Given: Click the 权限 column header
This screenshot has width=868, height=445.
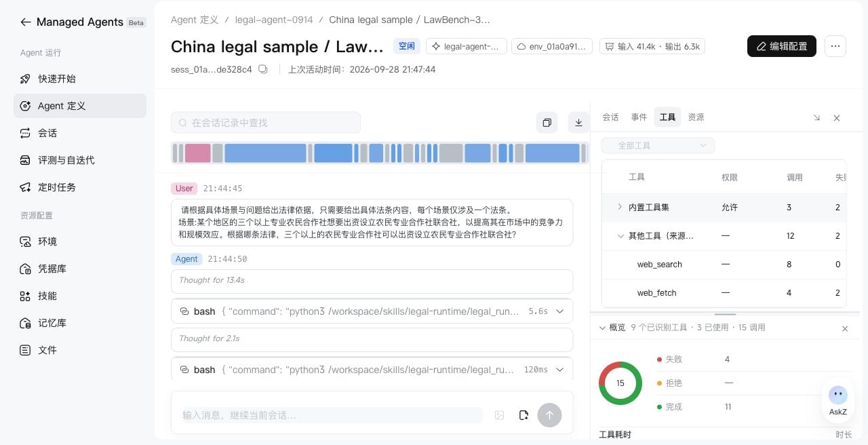Looking at the screenshot, I should [x=729, y=177].
